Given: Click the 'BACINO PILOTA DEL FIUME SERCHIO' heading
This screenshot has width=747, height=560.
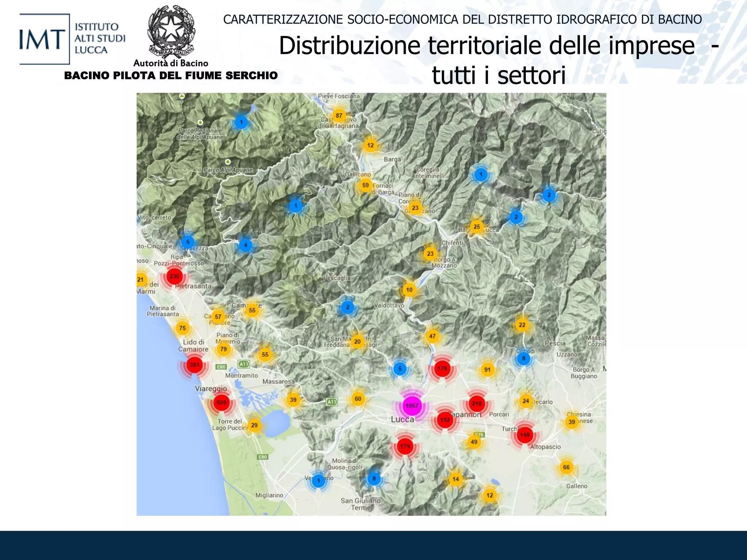Looking at the screenshot, I should point(171,75).
